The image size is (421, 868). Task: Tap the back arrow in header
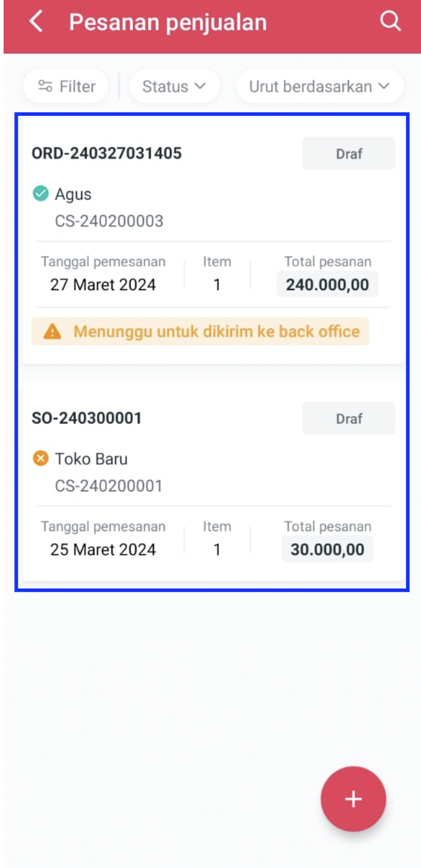[x=36, y=22]
